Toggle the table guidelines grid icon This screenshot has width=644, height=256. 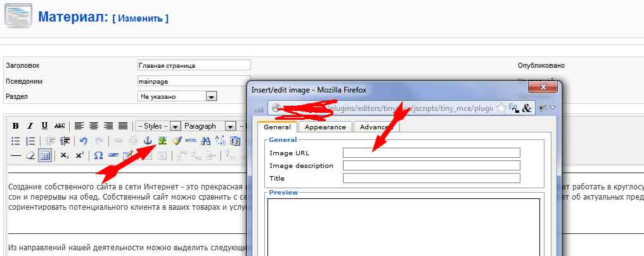click(45, 155)
